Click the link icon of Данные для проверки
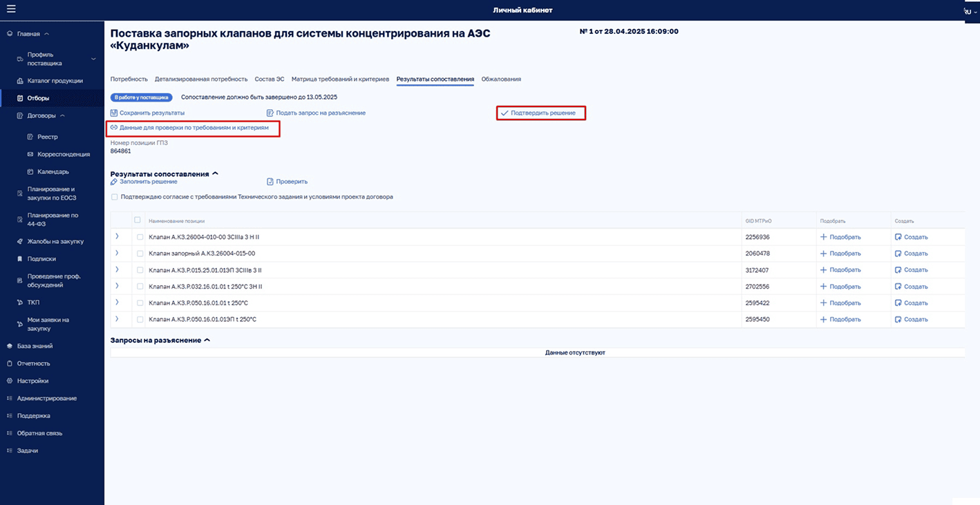The width and height of the screenshot is (980, 505). pyautogui.click(x=114, y=128)
